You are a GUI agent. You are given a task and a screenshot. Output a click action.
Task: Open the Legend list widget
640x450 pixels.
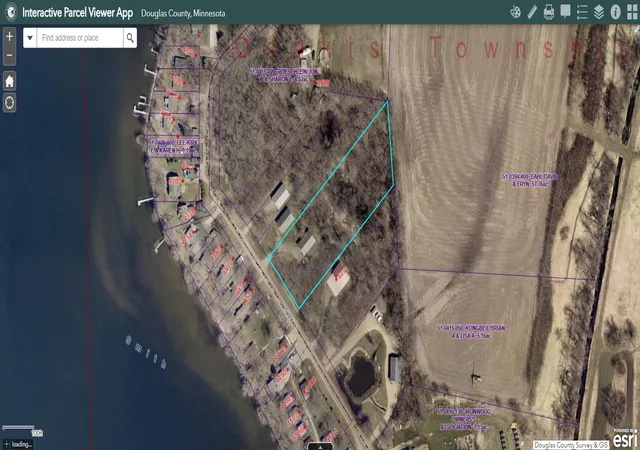582,12
